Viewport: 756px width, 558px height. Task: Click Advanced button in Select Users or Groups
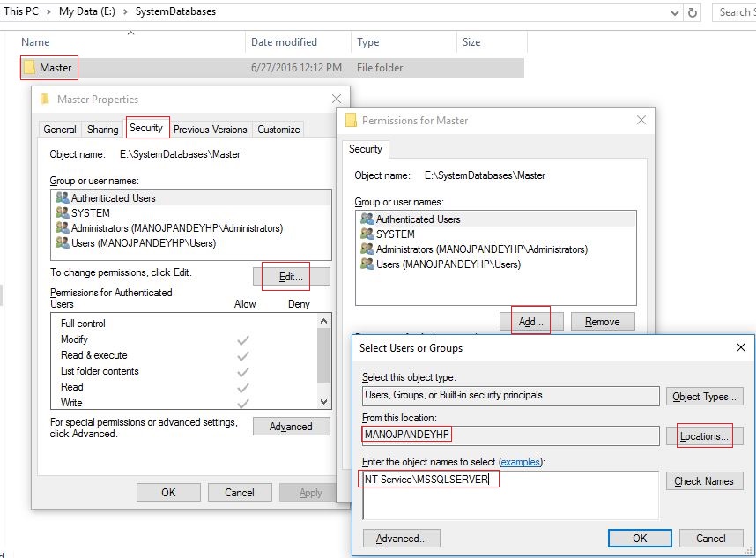pyautogui.click(x=401, y=539)
